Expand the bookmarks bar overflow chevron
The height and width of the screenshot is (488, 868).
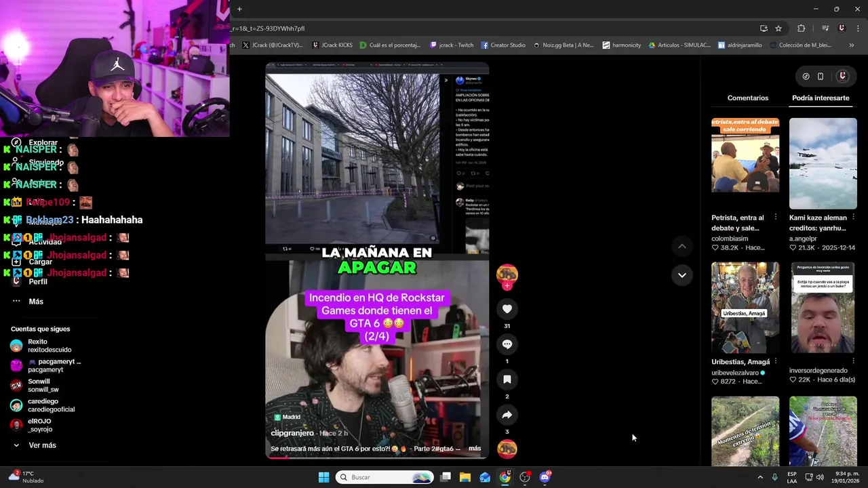pyautogui.click(x=851, y=45)
